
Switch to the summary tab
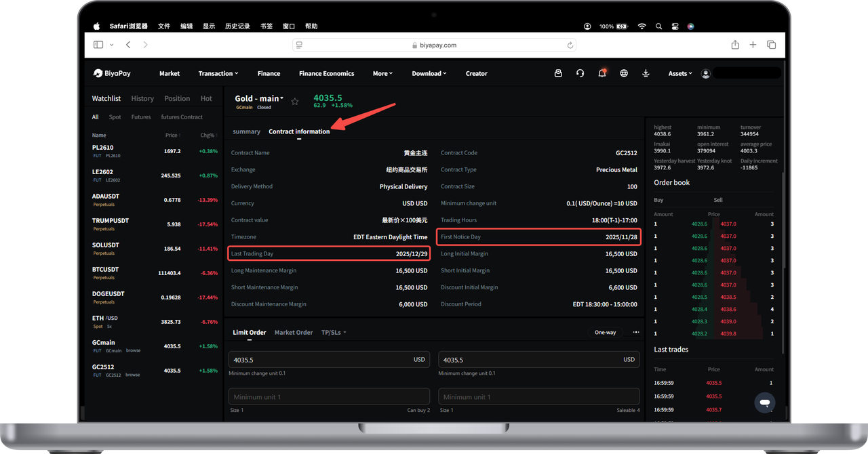246,131
